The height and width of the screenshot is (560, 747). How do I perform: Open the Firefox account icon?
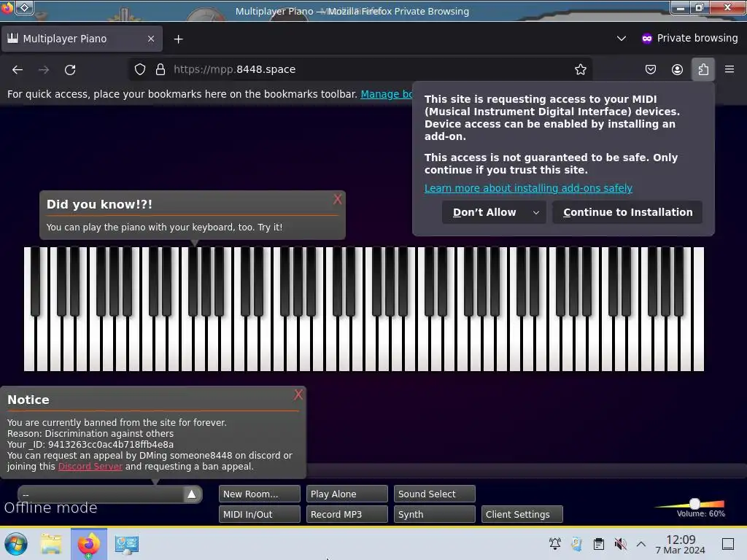tap(677, 69)
